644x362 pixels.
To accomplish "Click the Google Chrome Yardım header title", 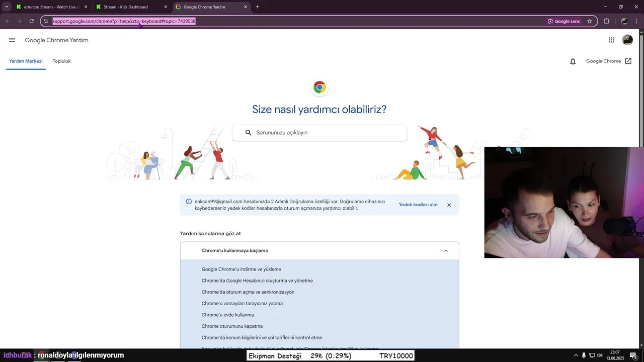I will click(56, 40).
